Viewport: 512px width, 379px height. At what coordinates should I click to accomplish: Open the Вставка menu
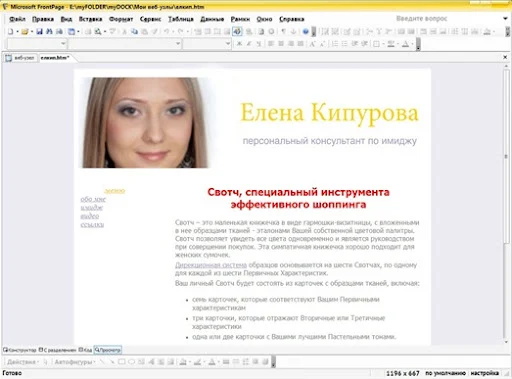(x=90, y=19)
